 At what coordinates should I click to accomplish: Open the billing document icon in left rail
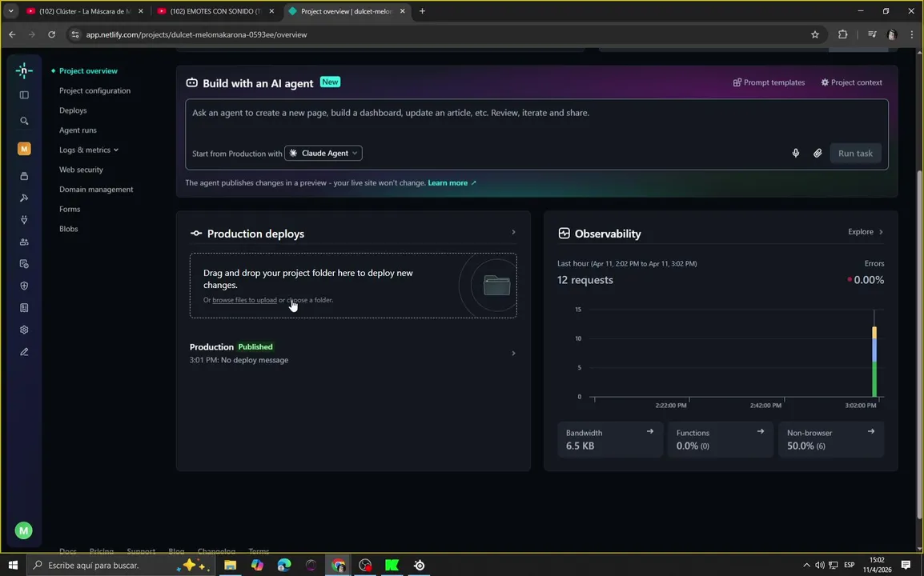click(x=24, y=308)
